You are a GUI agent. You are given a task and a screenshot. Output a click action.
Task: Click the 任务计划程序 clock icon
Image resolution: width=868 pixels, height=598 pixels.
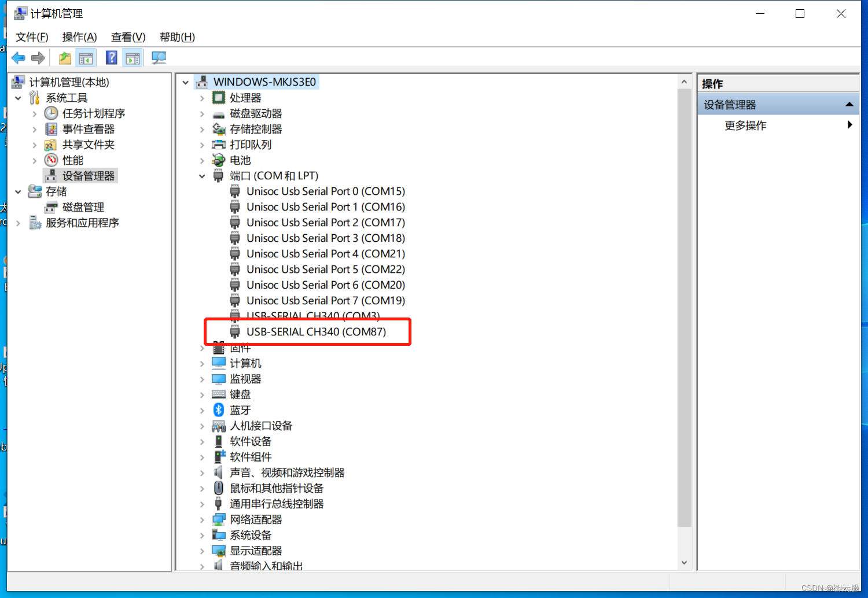point(52,113)
